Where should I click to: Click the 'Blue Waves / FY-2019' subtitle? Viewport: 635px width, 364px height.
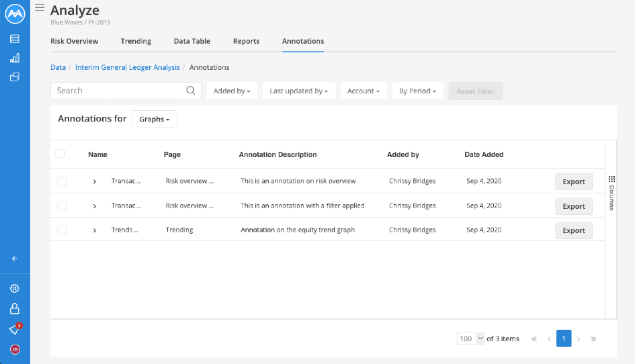80,22
